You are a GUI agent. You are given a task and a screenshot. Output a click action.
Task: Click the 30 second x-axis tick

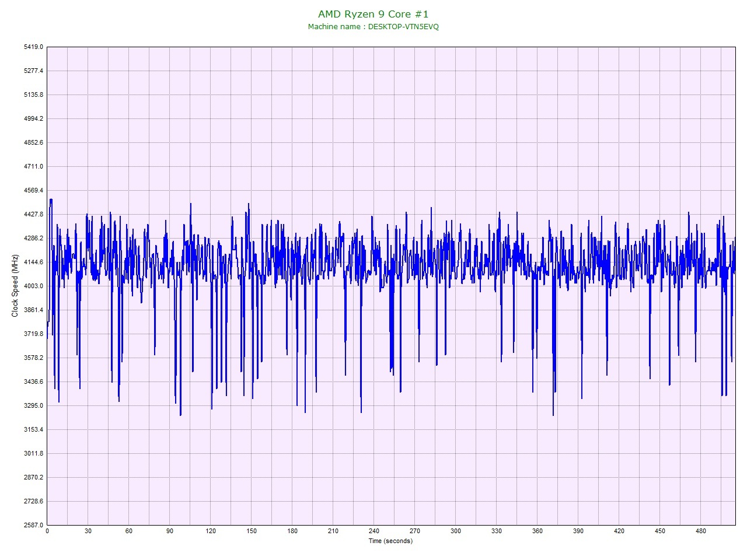(88, 531)
